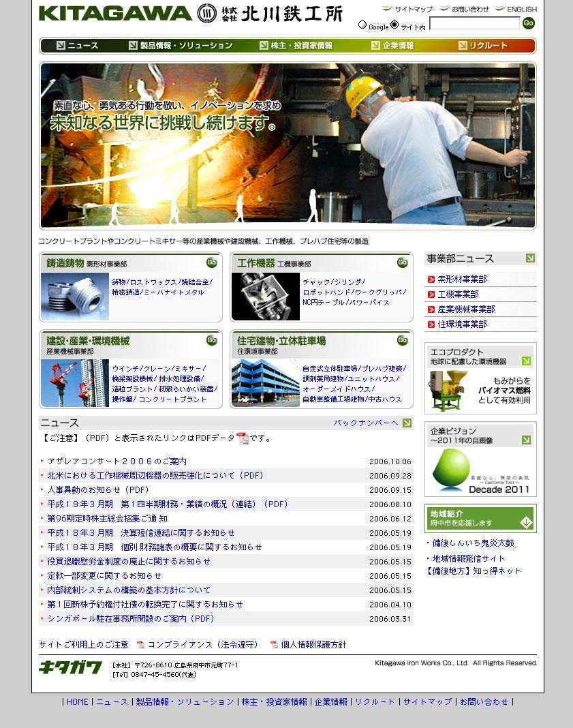This screenshot has width=573, height=728.
Task: Open シンガポール駐在事務所開設のご案内 PDF
Action: pyautogui.click(x=131, y=619)
